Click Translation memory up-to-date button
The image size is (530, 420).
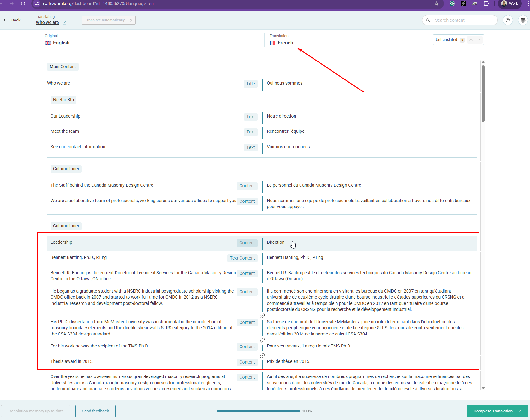click(x=36, y=411)
